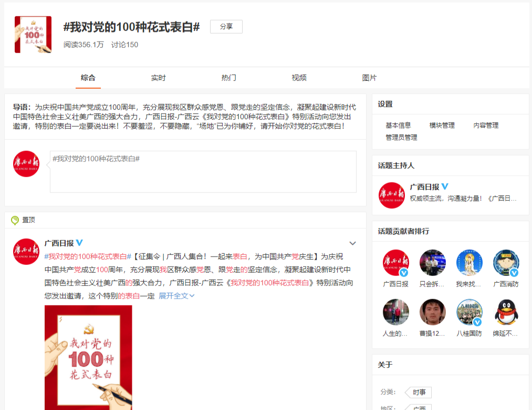
Task: Expand the pinned post's dropdown chevron menu
Action: (352, 243)
